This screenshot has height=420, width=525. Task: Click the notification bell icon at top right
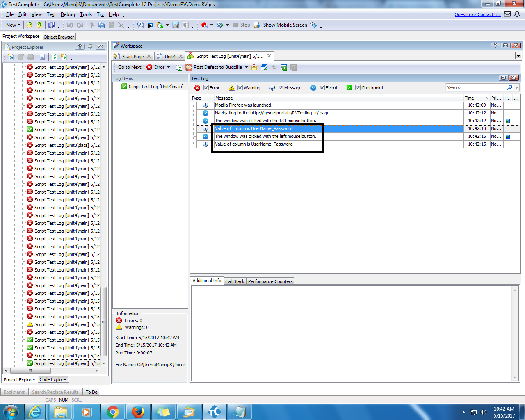(517, 14)
